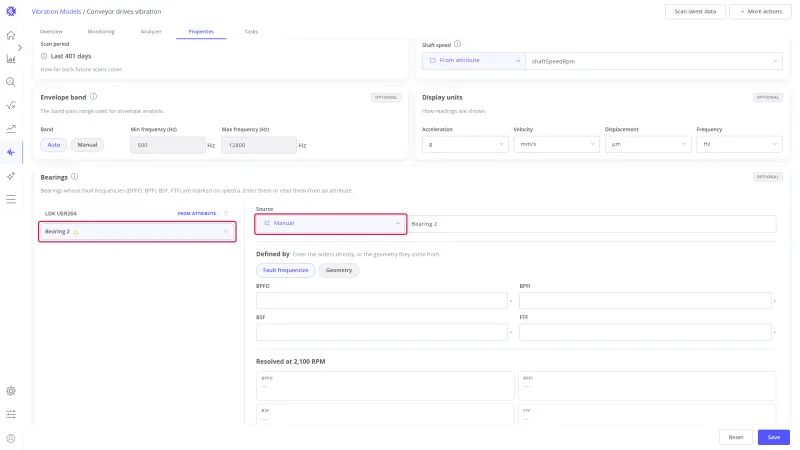Open the hamburger list sidebar icon
Image resolution: width=800 pixels, height=450 pixels.
click(x=11, y=199)
